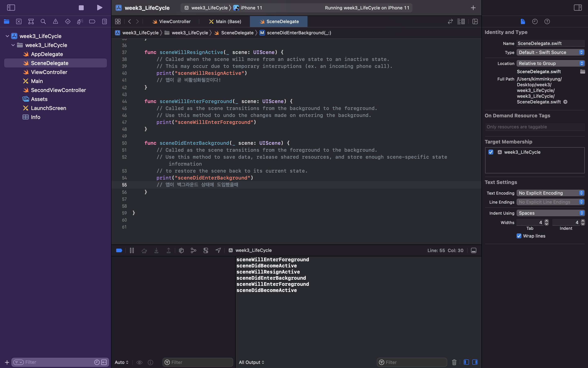This screenshot has width=588, height=368.
Task: Add an editor on the right
Action: click(475, 21)
